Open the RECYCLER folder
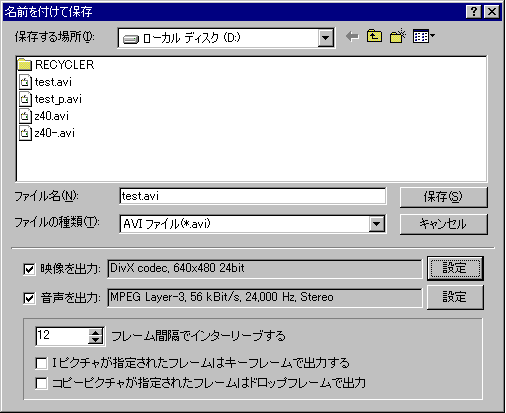 (56, 65)
